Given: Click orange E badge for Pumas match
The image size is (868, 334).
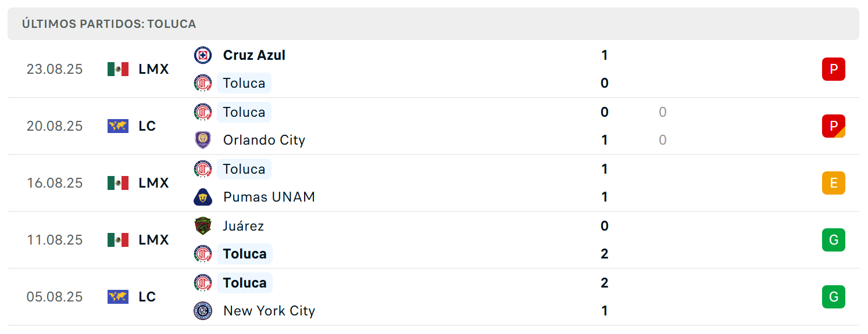Looking at the screenshot, I should [834, 183].
